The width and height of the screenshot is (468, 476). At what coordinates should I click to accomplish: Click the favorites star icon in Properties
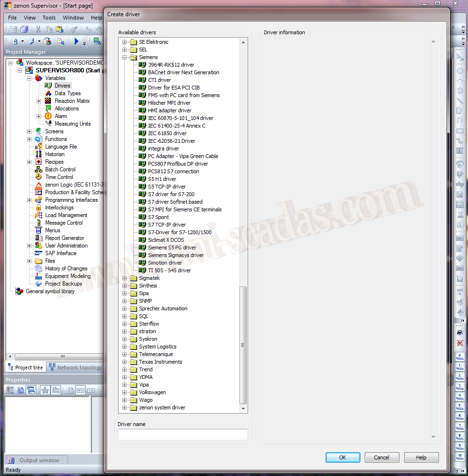coord(45,390)
